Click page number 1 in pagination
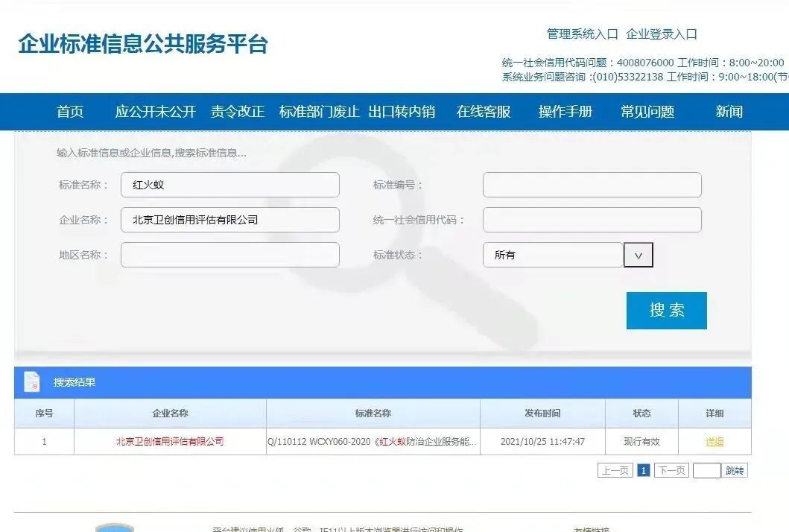 tap(643, 471)
